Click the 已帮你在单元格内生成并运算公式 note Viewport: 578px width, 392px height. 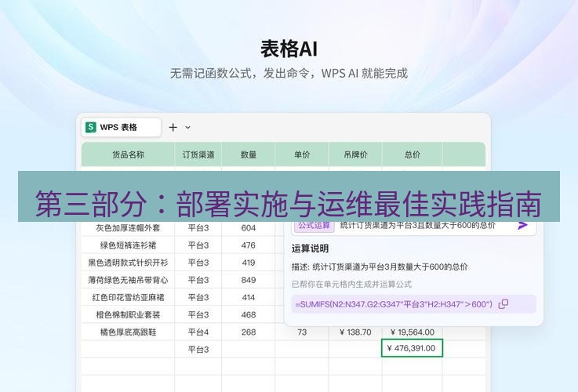pyautogui.click(x=351, y=284)
